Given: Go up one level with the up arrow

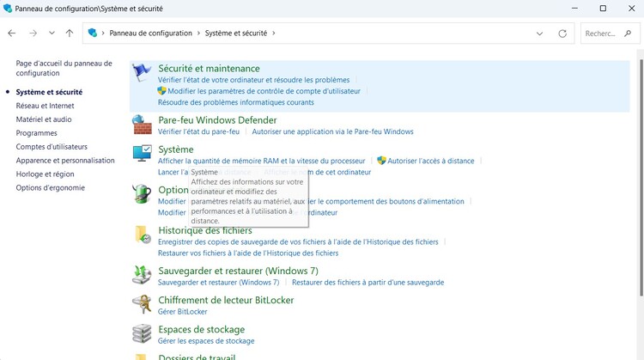Looking at the screenshot, I should [x=69, y=34].
